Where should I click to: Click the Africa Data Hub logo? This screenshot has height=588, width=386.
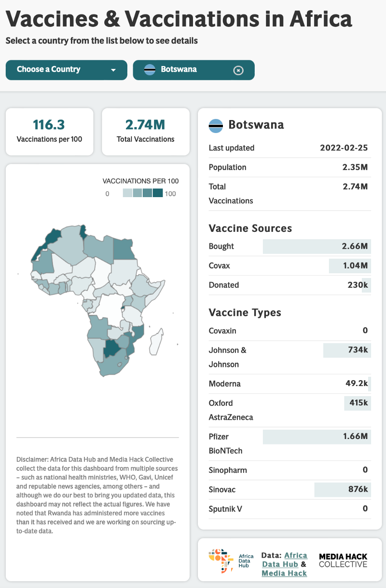pos(231,561)
